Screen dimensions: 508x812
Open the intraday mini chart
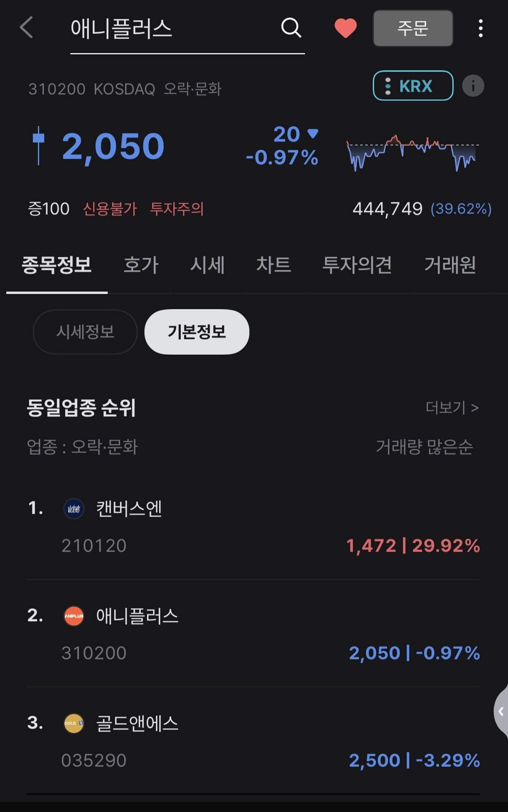[x=412, y=152]
